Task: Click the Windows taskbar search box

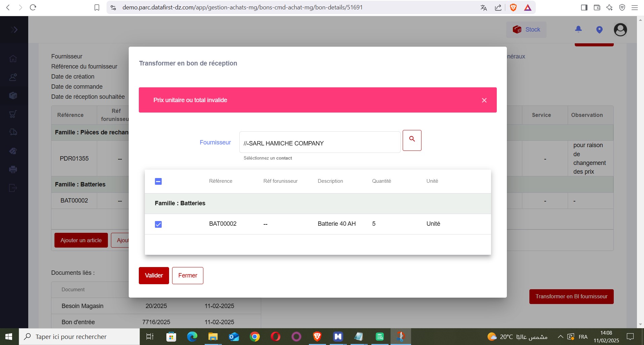Action: tap(79, 337)
